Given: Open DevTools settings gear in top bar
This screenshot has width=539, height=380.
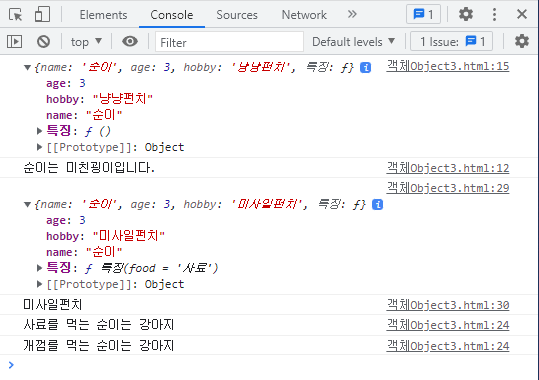Looking at the screenshot, I should pyautogui.click(x=466, y=14).
